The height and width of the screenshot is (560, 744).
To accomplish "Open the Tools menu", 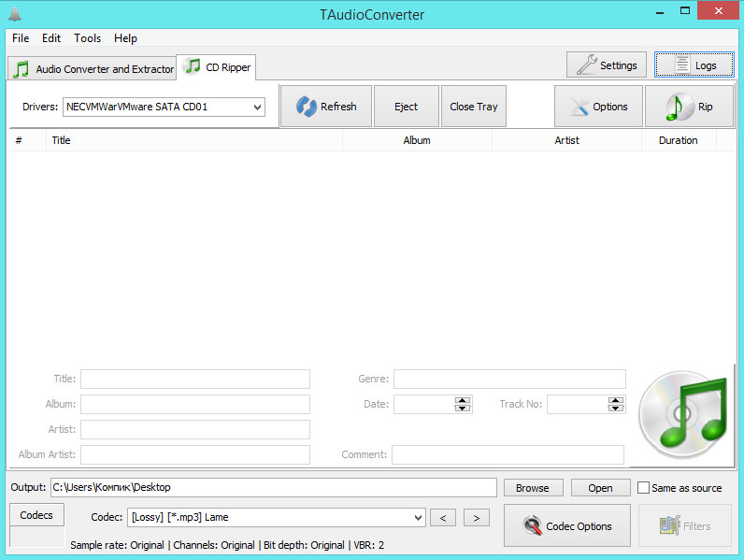I will [87, 38].
